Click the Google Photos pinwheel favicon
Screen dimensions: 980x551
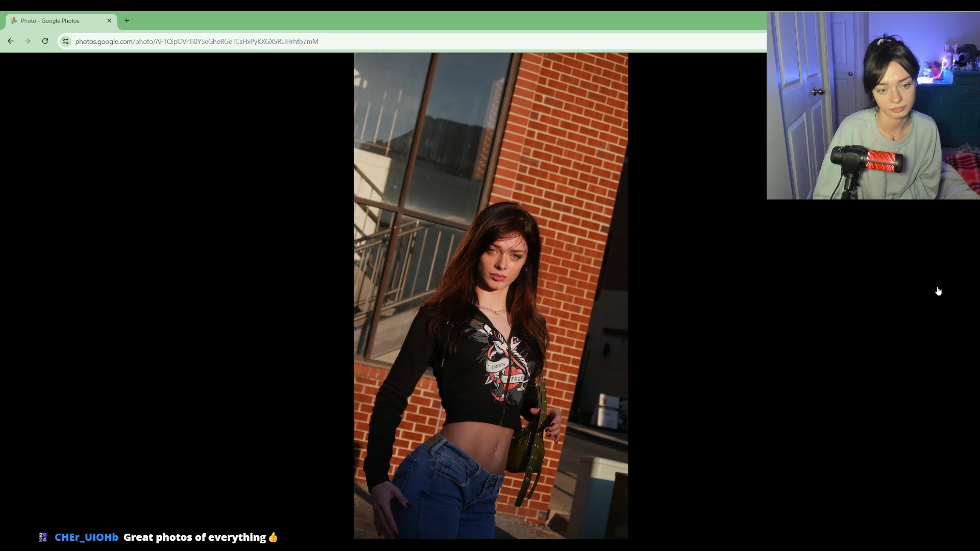tap(14, 21)
